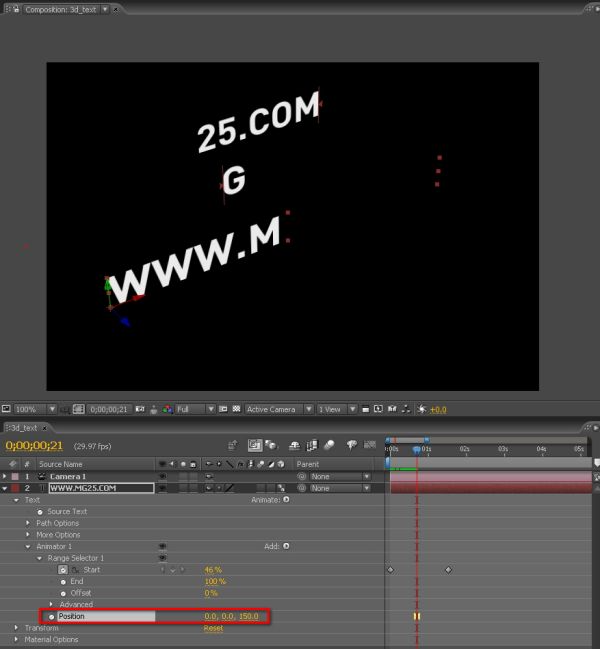Image resolution: width=600 pixels, height=649 pixels.
Task: Click the exposure value +0.0
Action: pyautogui.click(x=438, y=410)
